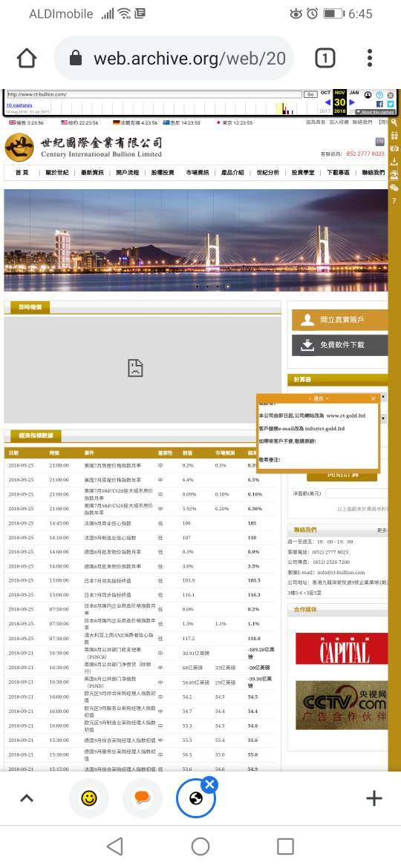Close the orange notice popup

point(374,398)
